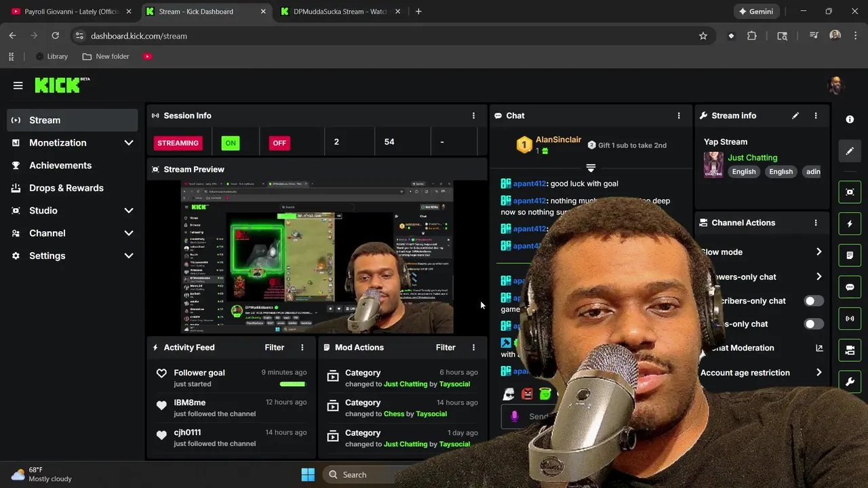Image resolution: width=868 pixels, height=488 pixels.
Task: Toggle Chat widget in right sidebar
Action: point(850,287)
